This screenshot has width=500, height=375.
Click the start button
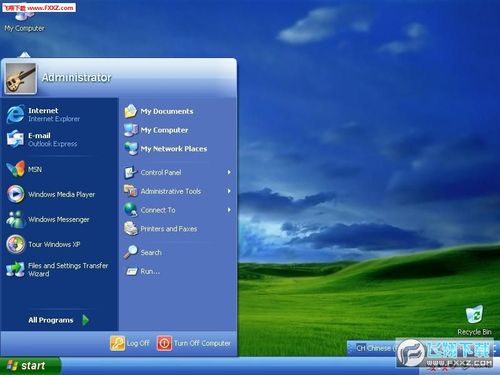point(30,366)
